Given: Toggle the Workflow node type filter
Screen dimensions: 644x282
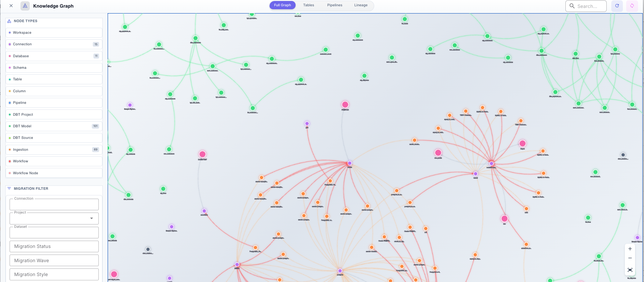Looking at the screenshot, I should pyautogui.click(x=54, y=161).
